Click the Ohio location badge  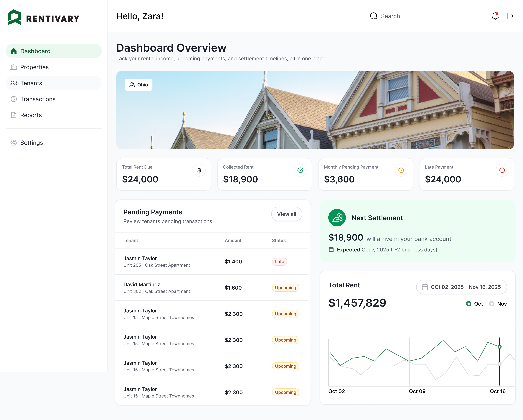(x=139, y=85)
